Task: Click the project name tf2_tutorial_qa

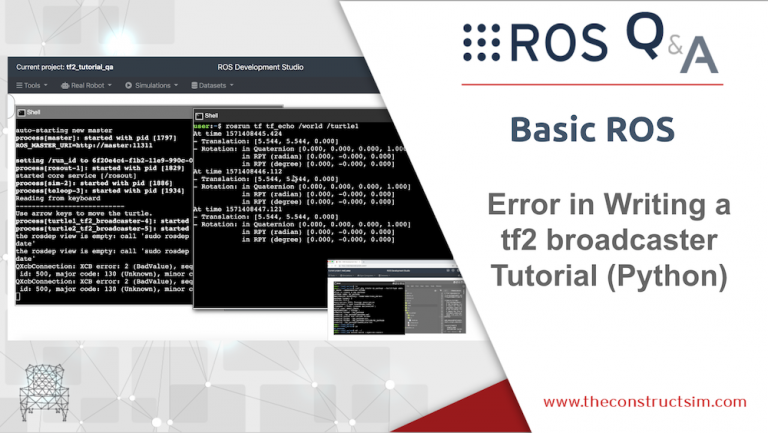Action: [x=90, y=67]
